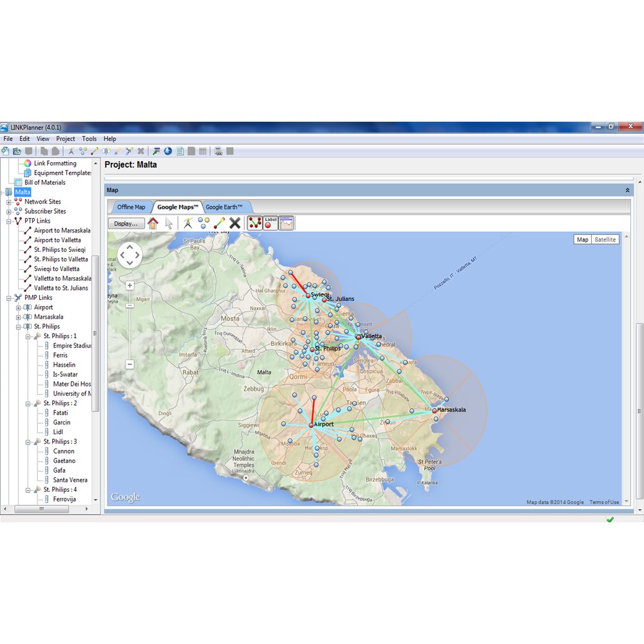This screenshot has height=644, width=644.
Task: Toggle site labels with the Label button
Action: coord(270,223)
